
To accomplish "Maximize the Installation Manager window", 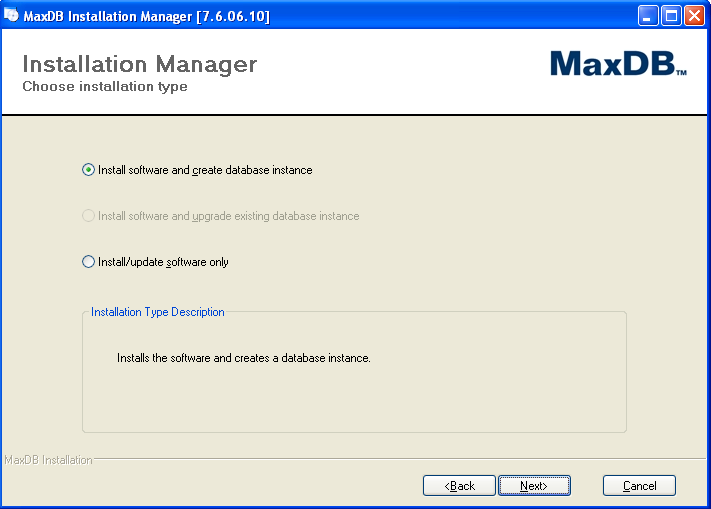I will pyautogui.click(x=671, y=16).
